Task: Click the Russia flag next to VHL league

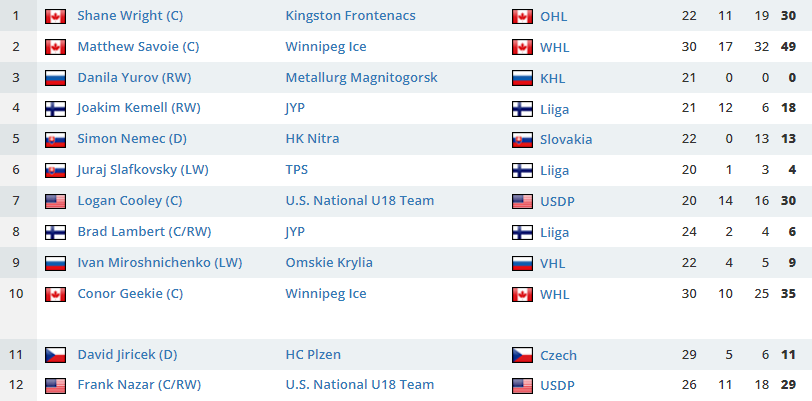Action: (x=522, y=263)
